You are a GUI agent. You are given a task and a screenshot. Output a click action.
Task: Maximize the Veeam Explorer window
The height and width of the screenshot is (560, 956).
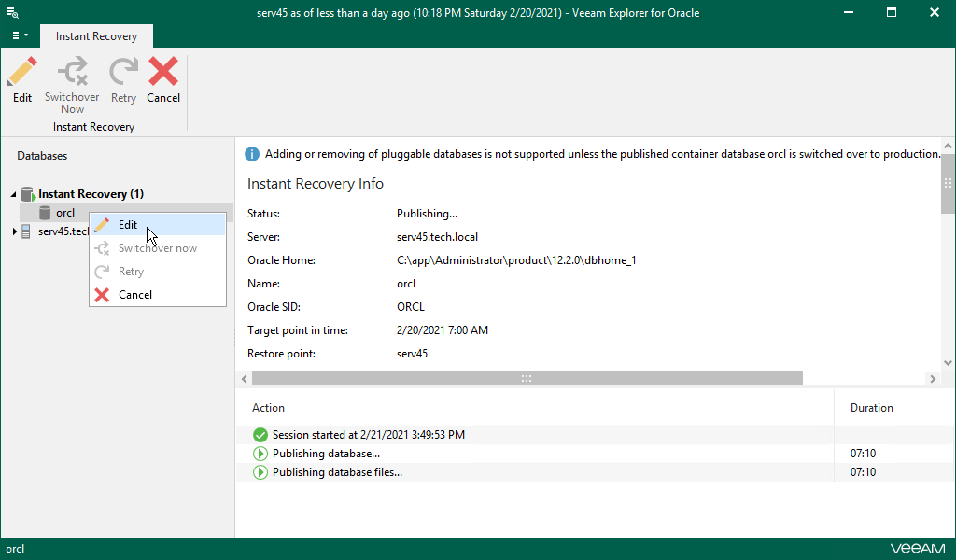[892, 12]
